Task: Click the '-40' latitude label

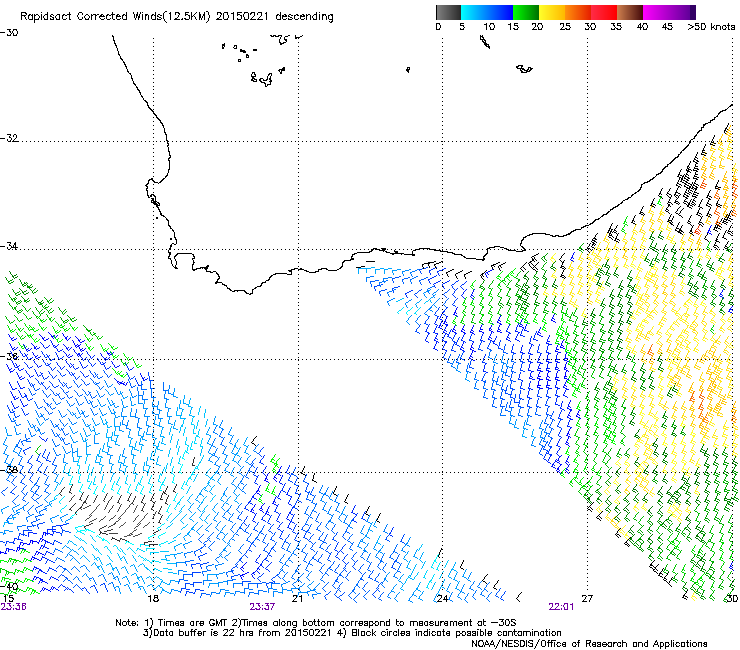Action: click(x=9, y=587)
